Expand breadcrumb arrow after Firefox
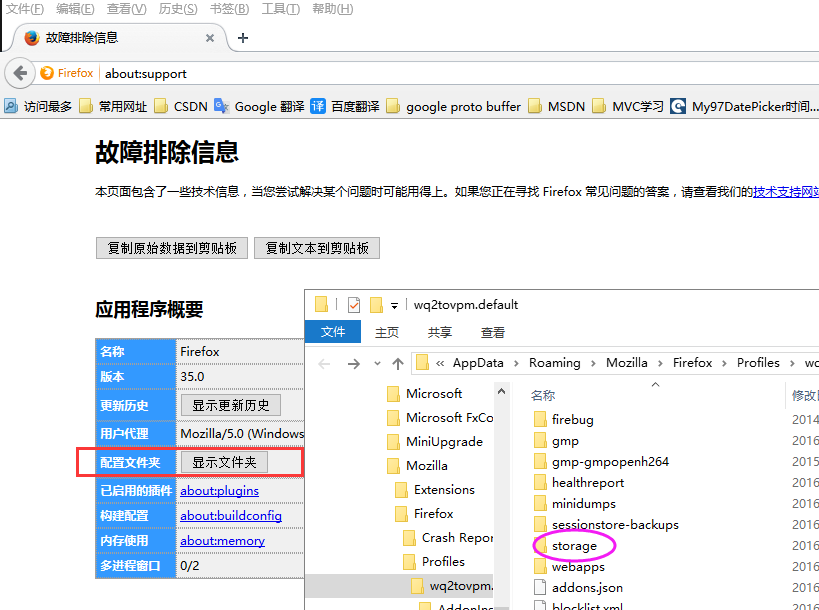The width and height of the screenshot is (819, 610). (x=724, y=363)
